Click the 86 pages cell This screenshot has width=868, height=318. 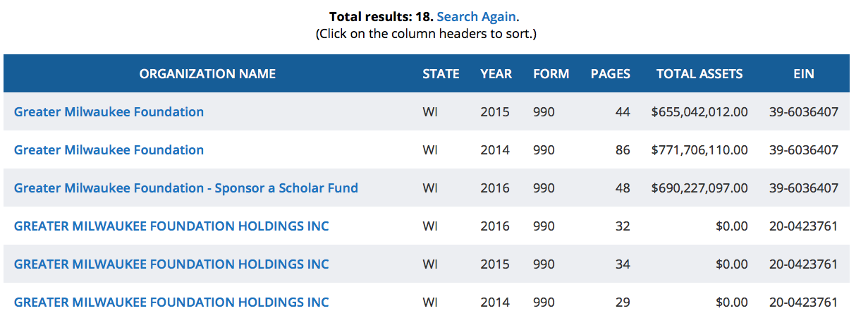(622, 150)
